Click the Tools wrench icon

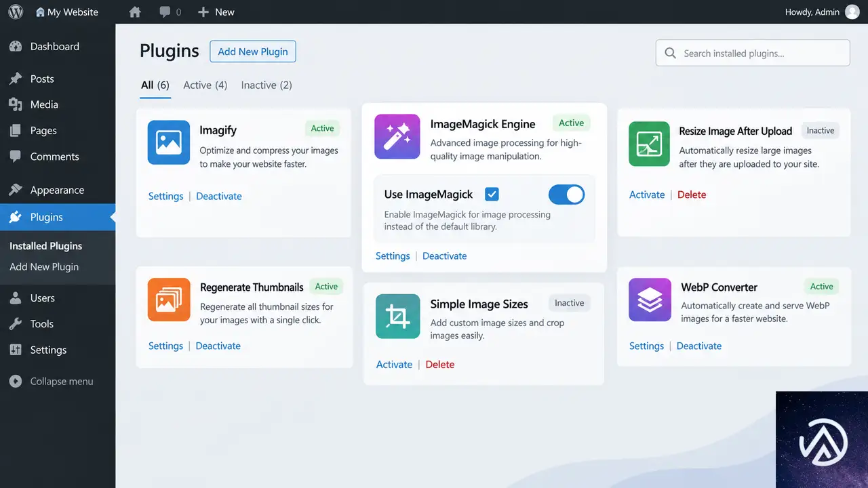click(x=16, y=324)
